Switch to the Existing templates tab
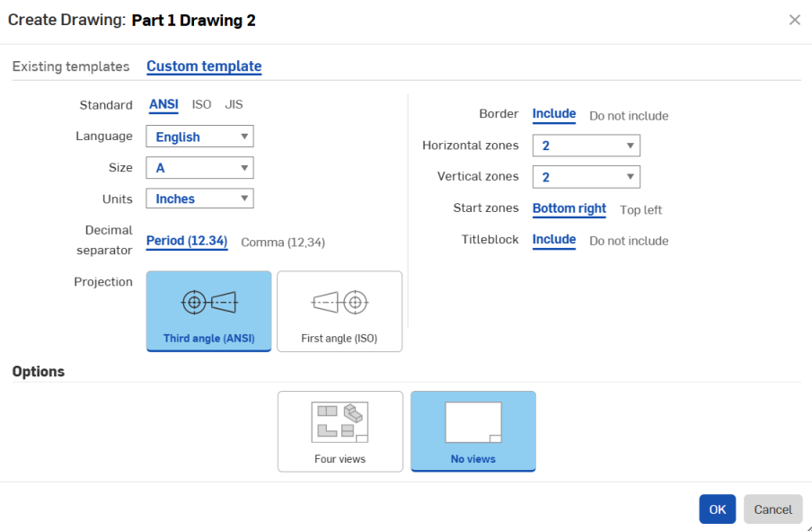This screenshot has width=812, height=531. pyautogui.click(x=71, y=66)
